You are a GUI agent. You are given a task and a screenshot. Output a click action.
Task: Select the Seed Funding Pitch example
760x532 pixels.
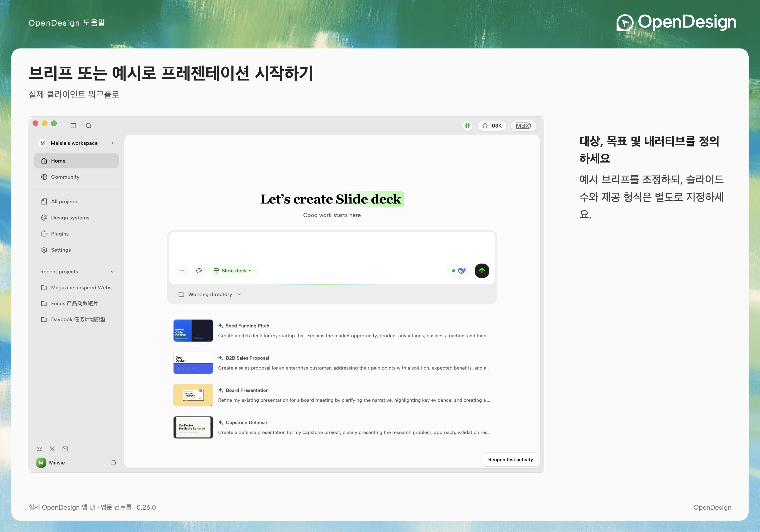click(x=332, y=330)
